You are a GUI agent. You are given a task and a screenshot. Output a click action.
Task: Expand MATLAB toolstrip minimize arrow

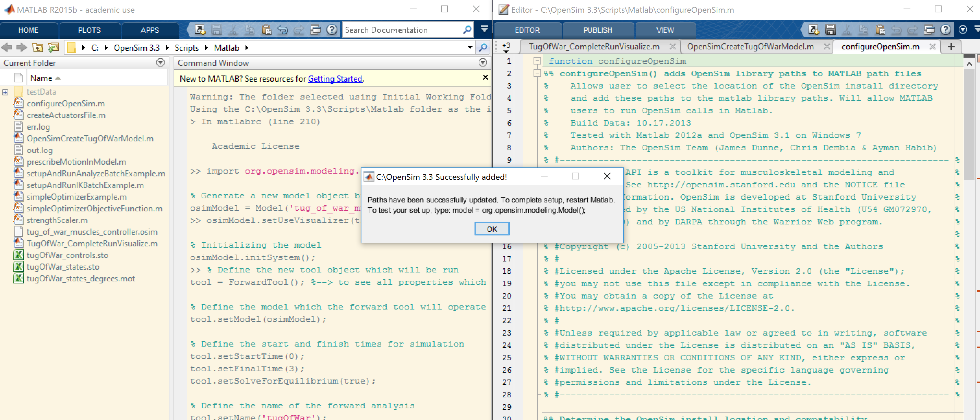484,29
